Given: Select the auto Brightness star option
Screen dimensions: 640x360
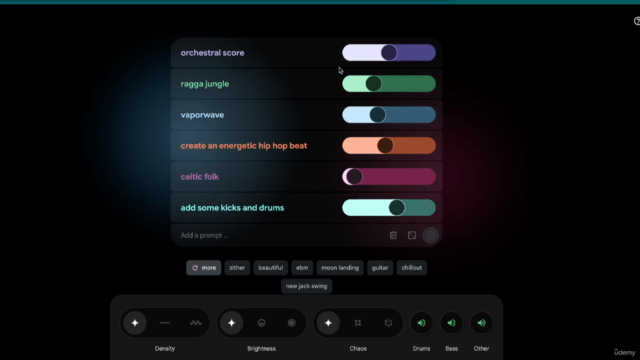Looking at the screenshot, I should 231,323.
